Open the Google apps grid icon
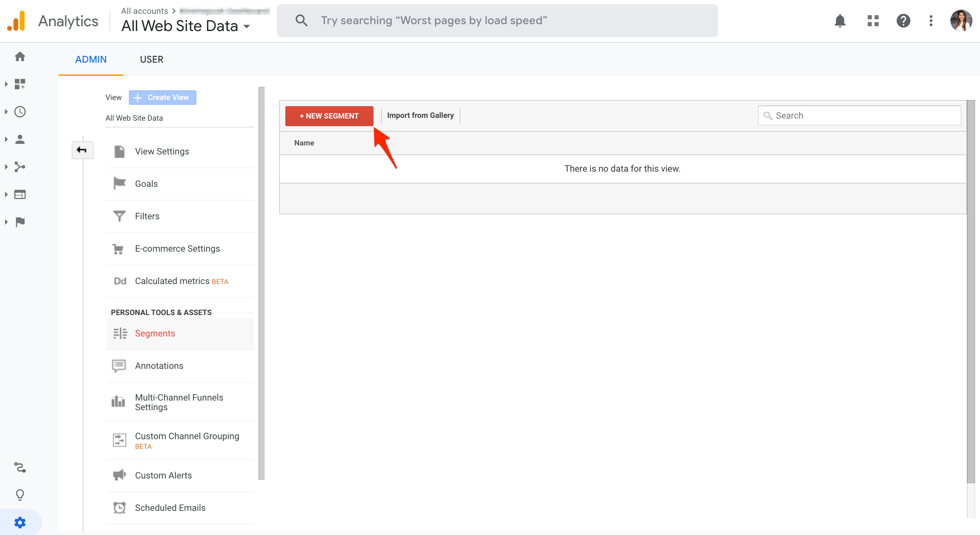 [873, 21]
